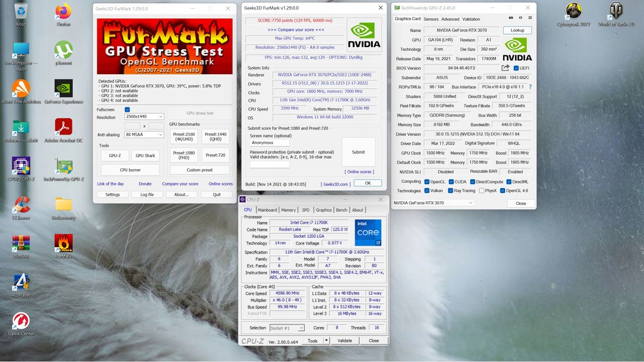
Task: Click the Geeks3D.com link
Action: pos(336,184)
